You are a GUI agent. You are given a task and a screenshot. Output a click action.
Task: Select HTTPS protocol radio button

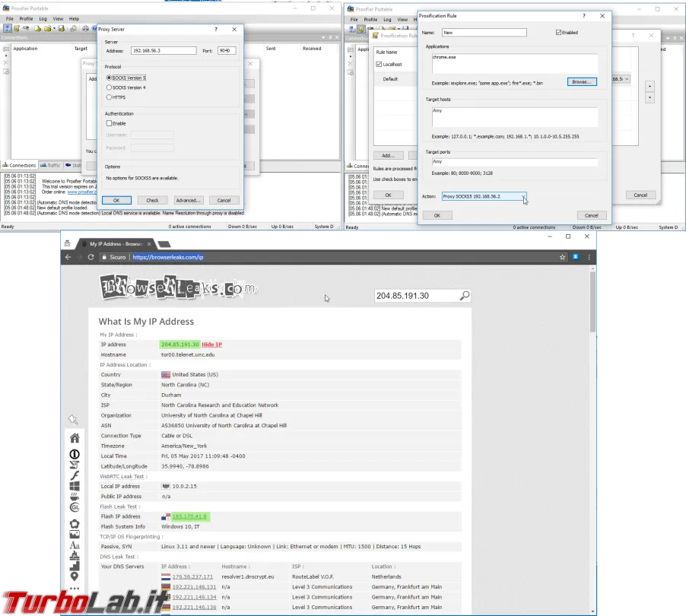coord(116,97)
